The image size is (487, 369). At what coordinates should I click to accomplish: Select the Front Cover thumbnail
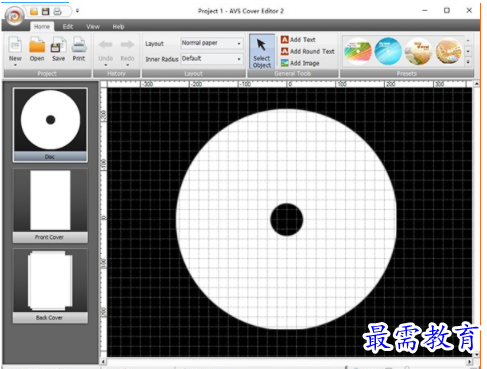click(x=50, y=205)
